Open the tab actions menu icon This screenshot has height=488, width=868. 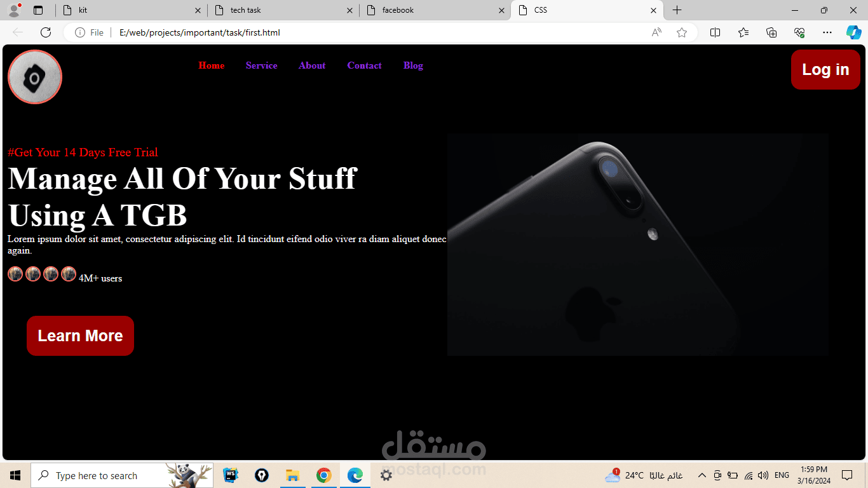tap(38, 10)
